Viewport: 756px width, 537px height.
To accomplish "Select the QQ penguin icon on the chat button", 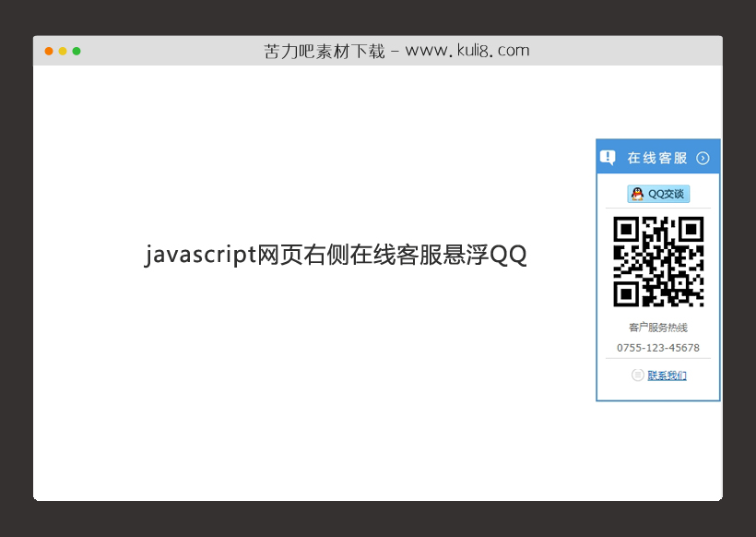I will 636,194.
